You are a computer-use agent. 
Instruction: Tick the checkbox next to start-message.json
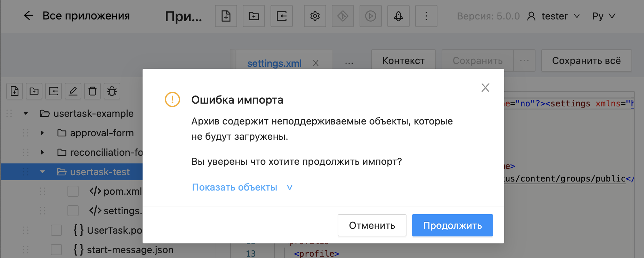(56, 250)
